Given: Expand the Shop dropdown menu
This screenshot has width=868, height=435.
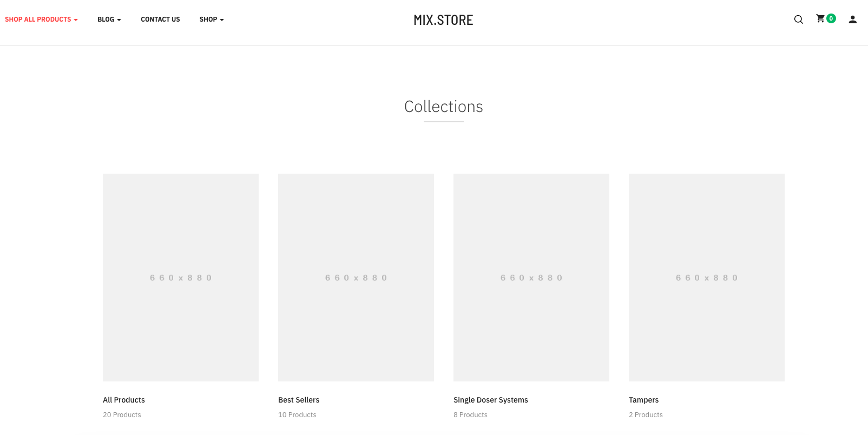Looking at the screenshot, I should 211,19.
